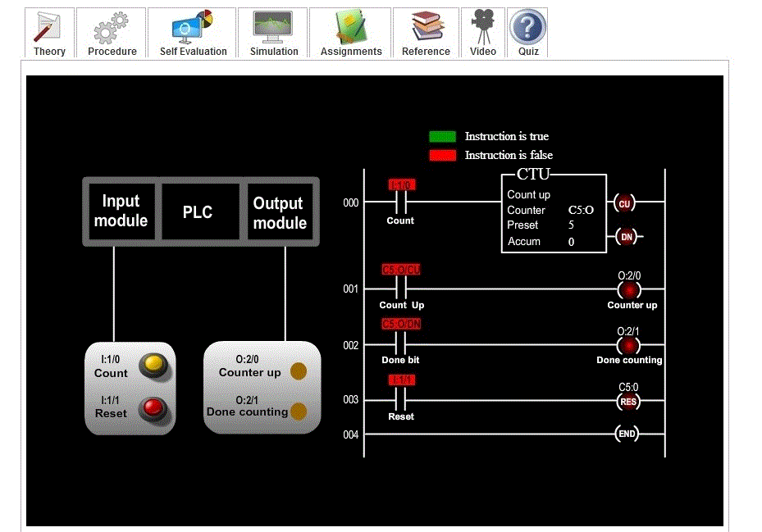Click the I:1/1 Reset contact on rung 003
Image resolution: width=762 pixels, height=532 pixels.
coord(401,400)
